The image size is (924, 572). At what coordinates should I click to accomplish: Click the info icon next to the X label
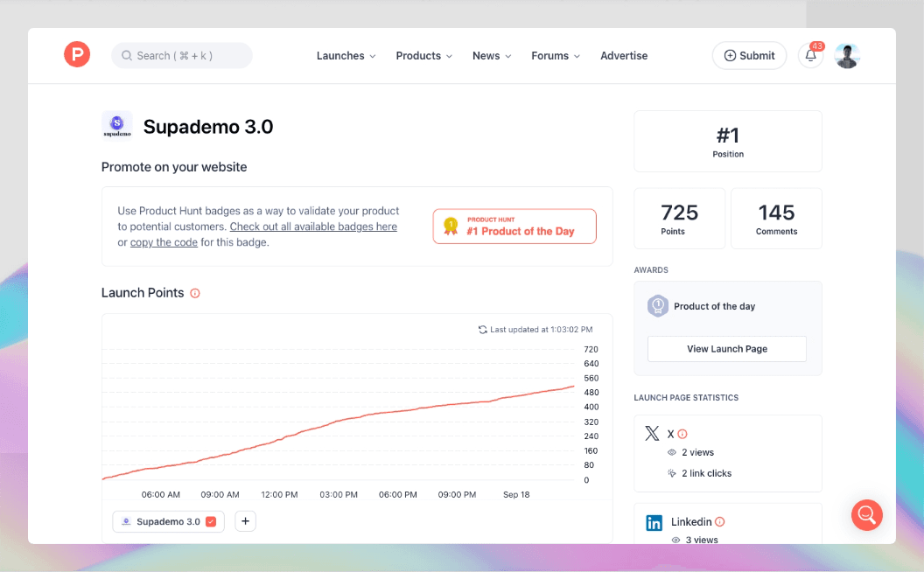pyautogui.click(x=681, y=433)
